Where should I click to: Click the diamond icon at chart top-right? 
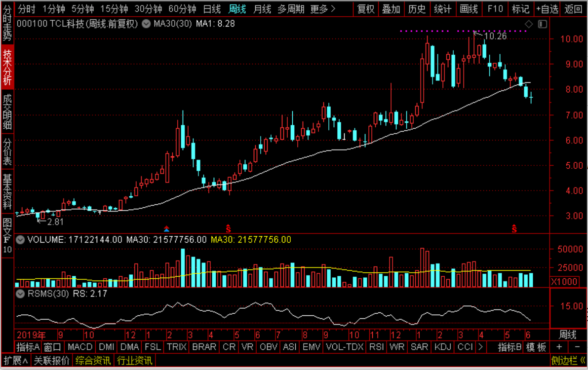[529, 24]
